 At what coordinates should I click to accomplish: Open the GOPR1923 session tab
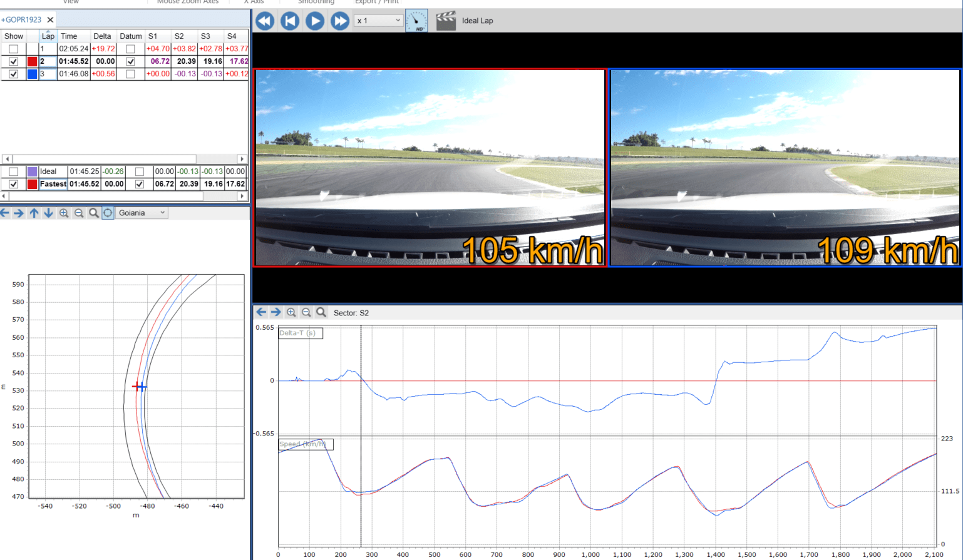[22, 20]
